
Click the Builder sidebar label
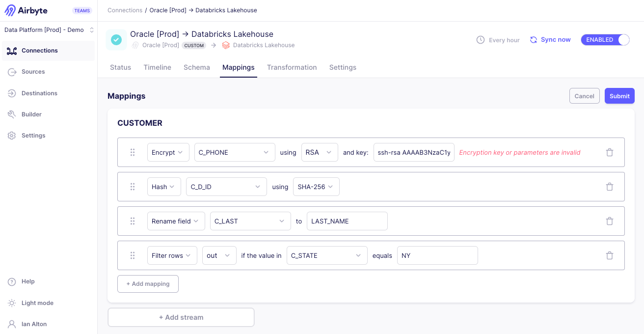(31, 114)
